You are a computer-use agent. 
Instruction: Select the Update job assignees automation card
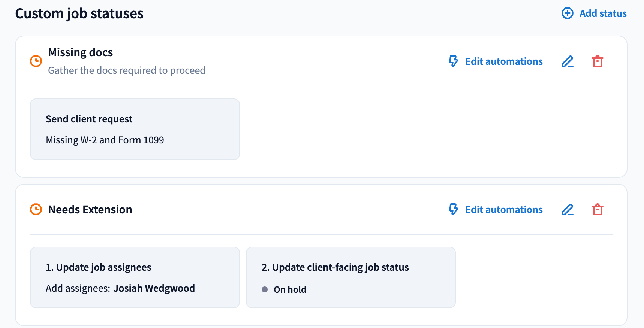tap(135, 277)
